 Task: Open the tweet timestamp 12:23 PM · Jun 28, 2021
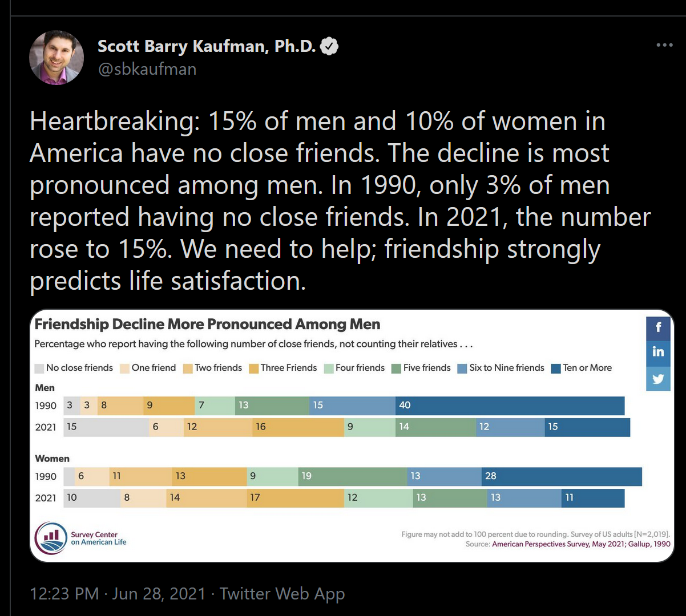point(117,594)
